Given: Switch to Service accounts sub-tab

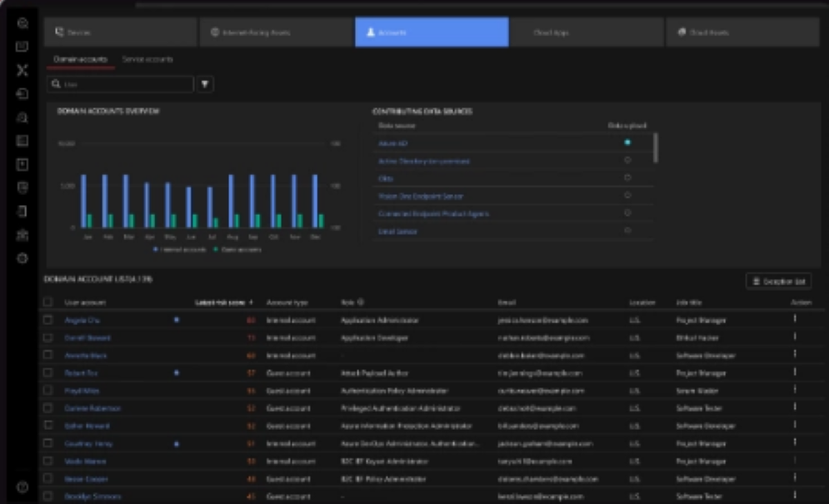Looking at the screenshot, I should point(147,60).
